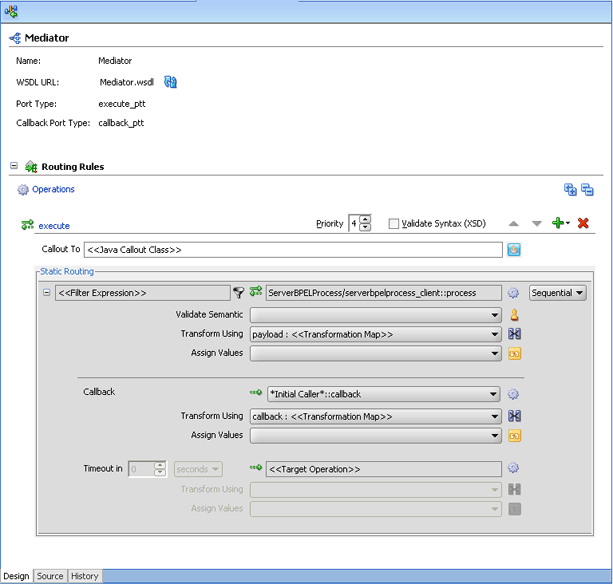
Task: Enable the Validate Syntax (XSD) checkbox
Action: tap(394, 224)
